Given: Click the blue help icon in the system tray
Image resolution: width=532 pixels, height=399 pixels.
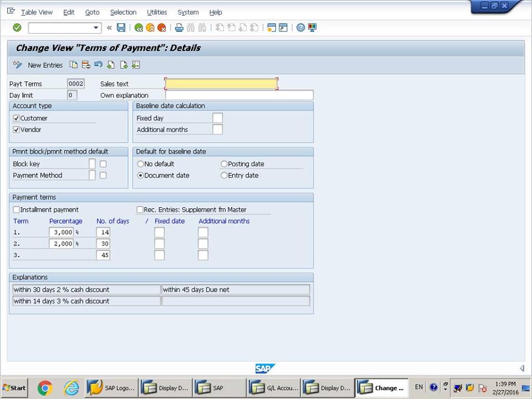Looking at the screenshot, I should click(433, 387).
